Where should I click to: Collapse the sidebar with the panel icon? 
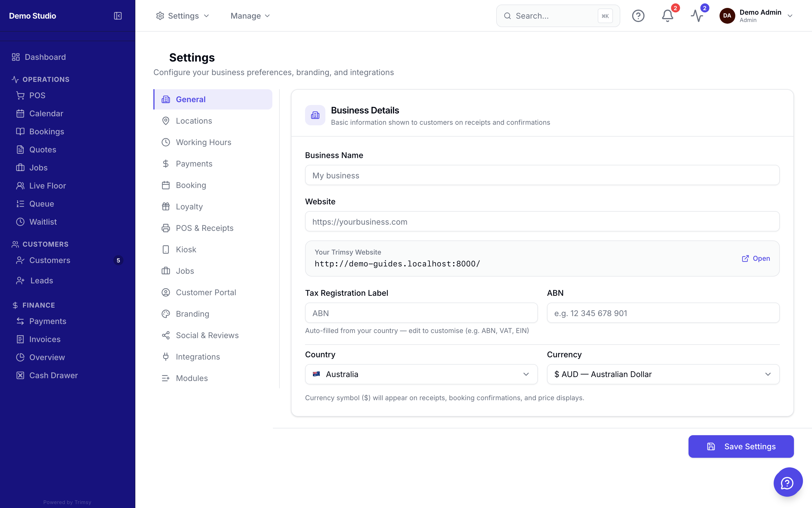(118, 16)
